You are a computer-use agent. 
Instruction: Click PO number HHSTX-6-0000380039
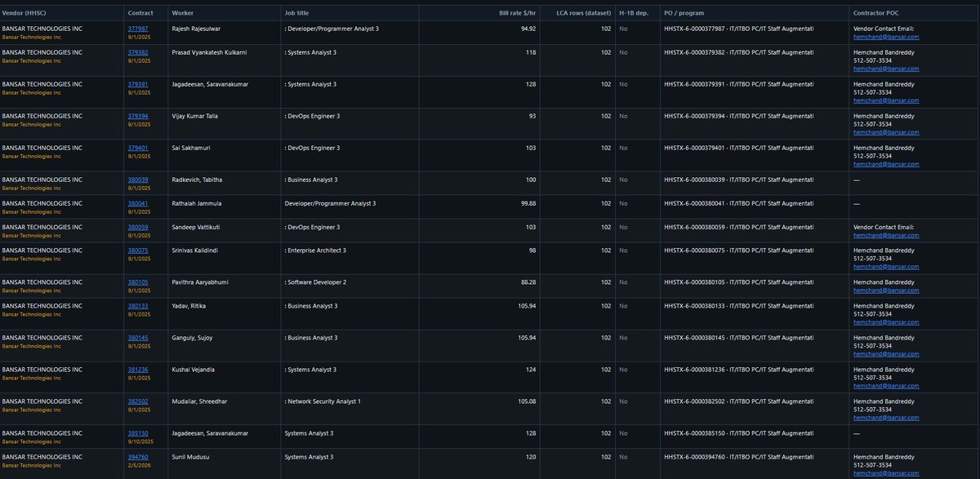click(x=693, y=180)
